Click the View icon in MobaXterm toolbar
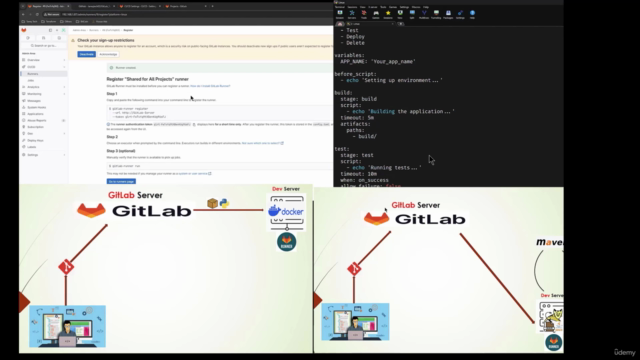 pos(400,14)
